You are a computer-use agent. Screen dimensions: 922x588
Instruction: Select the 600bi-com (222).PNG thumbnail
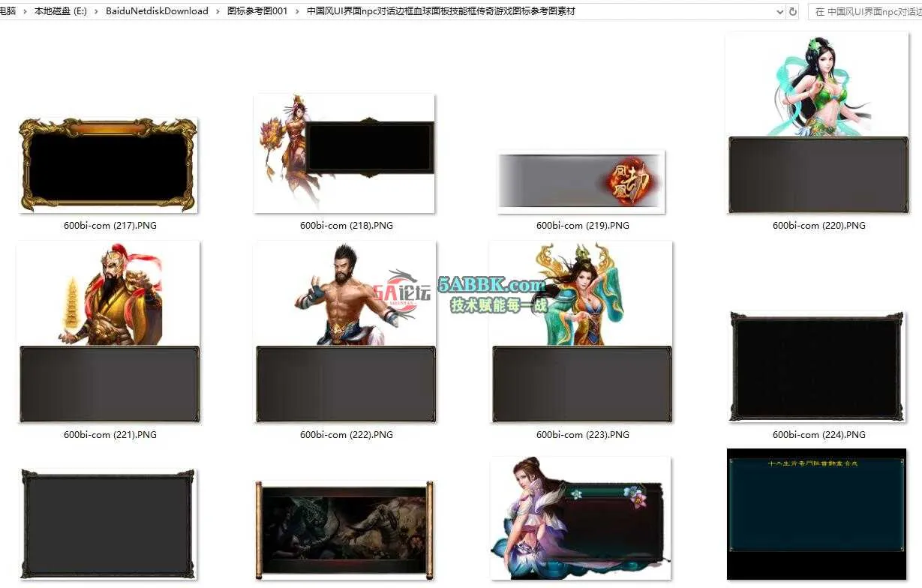pyautogui.click(x=344, y=332)
